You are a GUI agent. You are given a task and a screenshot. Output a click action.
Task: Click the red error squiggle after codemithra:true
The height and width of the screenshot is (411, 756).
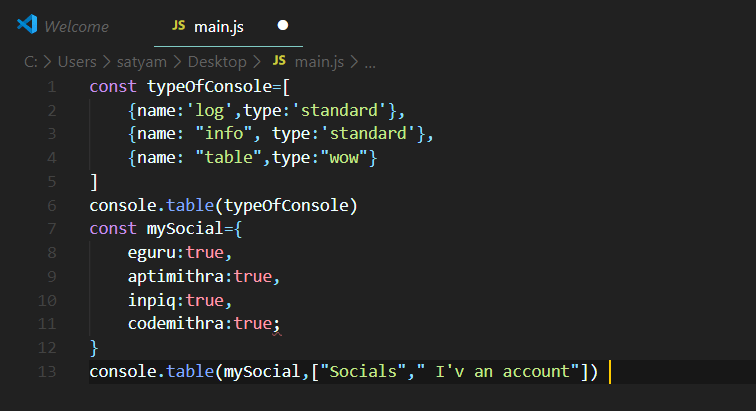click(x=277, y=333)
